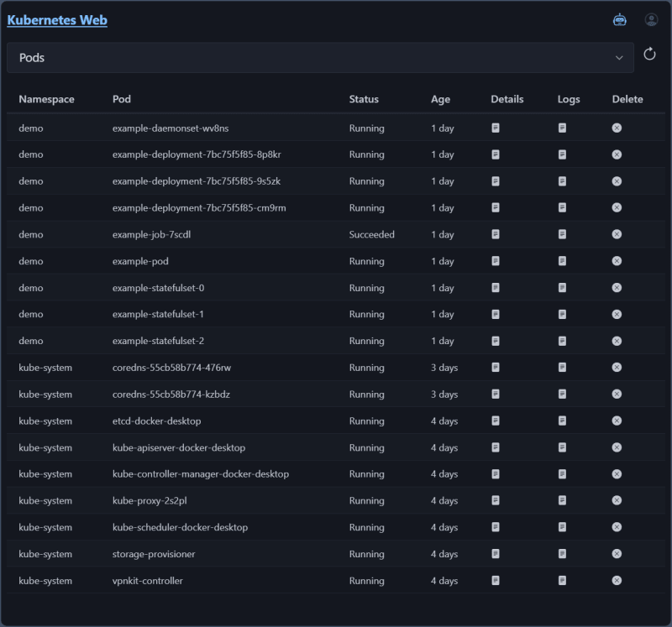672x627 pixels.
Task: View details of coredns-55cb58b774-476rw
Action: pyautogui.click(x=496, y=368)
